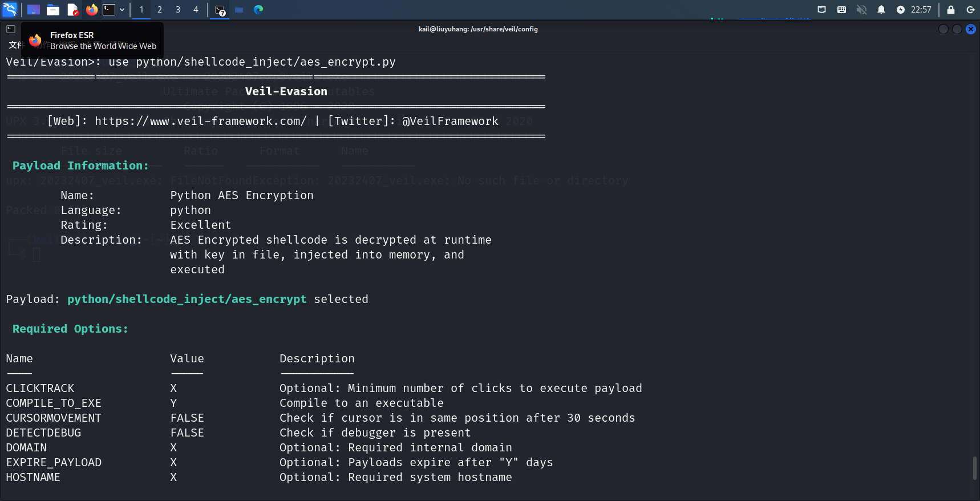This screenshot has width=980, height=501.
Task: Click the terminal's vertical scrollbar handle
Action: pos(974,468)
